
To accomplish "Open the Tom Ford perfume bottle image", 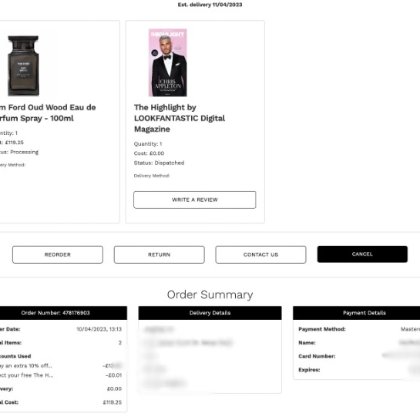I will [x=23, y=66].
